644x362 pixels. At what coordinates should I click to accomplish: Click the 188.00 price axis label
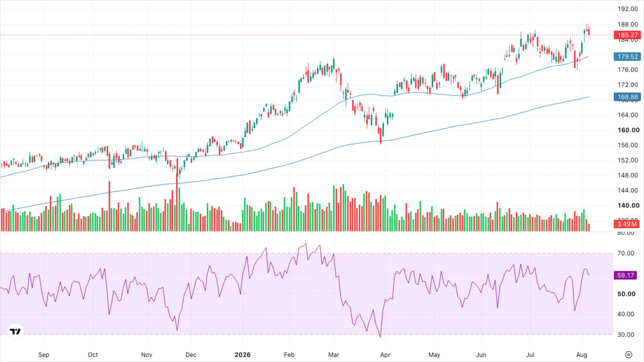(x=628, y=25)
